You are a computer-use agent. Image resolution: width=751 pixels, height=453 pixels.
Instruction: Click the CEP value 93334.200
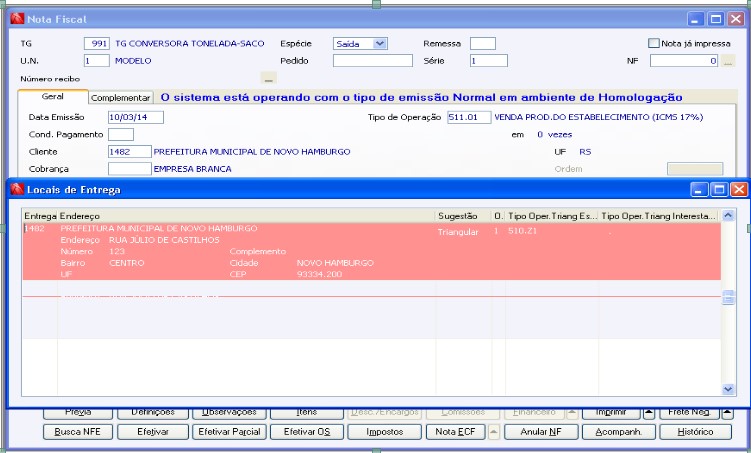pyautogui.click(x=319, y=274)
